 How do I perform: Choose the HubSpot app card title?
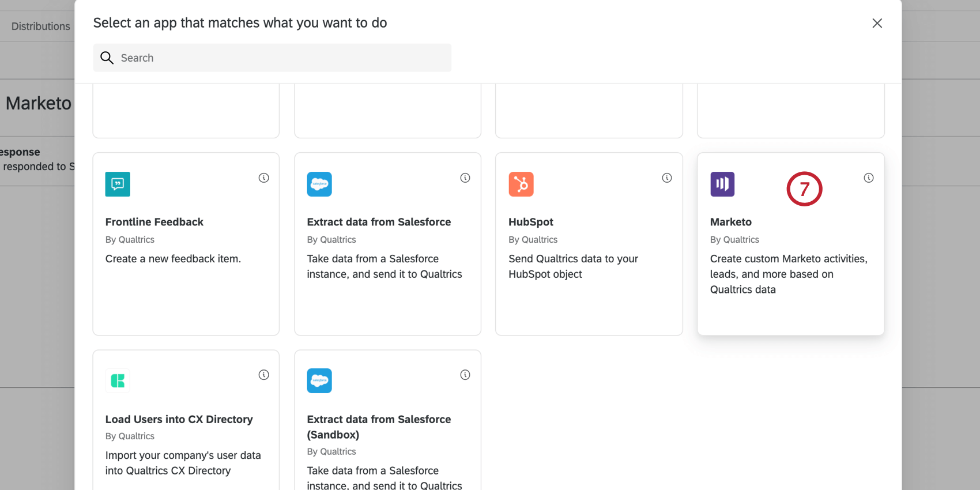click(x=531, y=222)
